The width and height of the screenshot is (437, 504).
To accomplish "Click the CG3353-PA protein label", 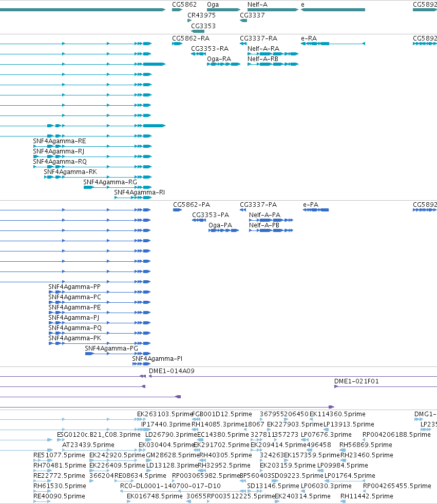I will 211,215.
